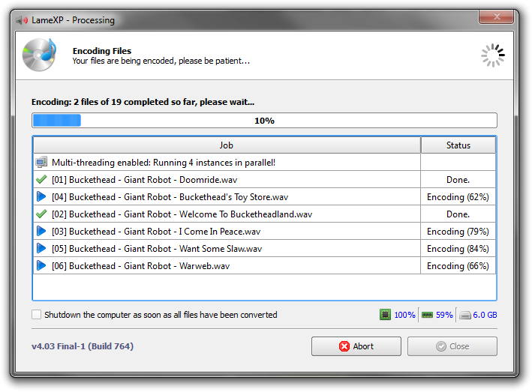Click the spinning busy indicator icon
Image resolution: width=532 pixels, height=392 pixels.
coord(493,55)
